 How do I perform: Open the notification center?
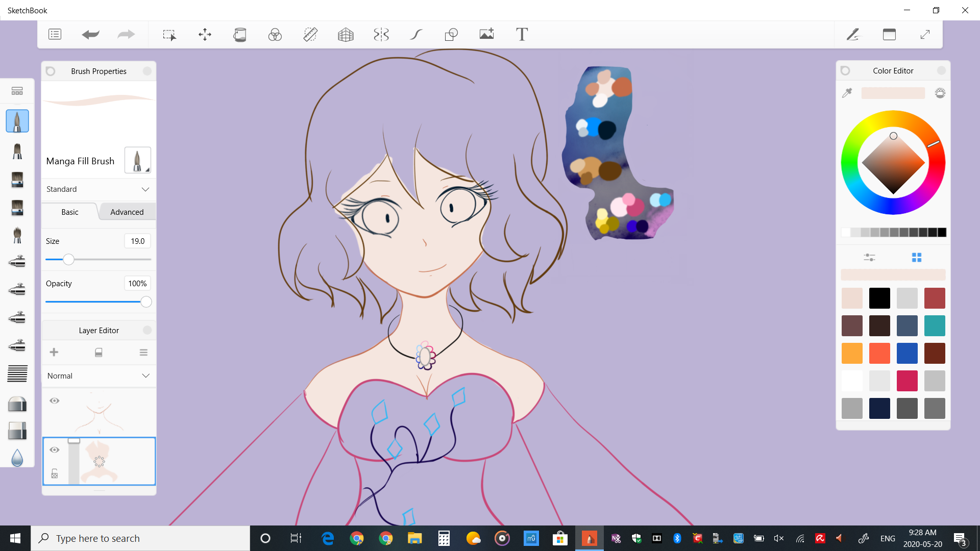[x=960, y=538]
